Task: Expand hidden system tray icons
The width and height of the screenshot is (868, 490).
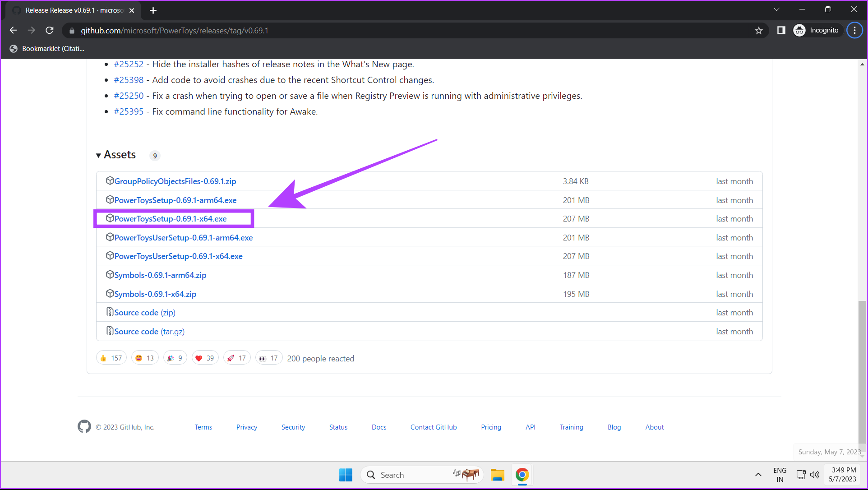Action: pos(758,475)
